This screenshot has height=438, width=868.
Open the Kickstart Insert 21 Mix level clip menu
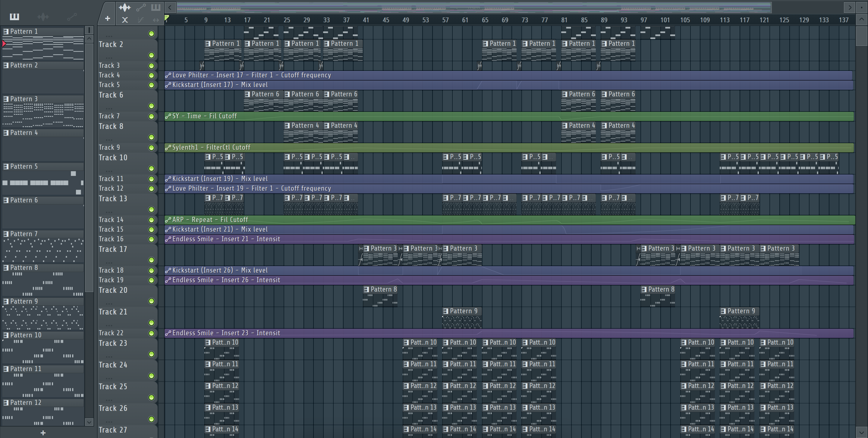(x=168, y=229)
